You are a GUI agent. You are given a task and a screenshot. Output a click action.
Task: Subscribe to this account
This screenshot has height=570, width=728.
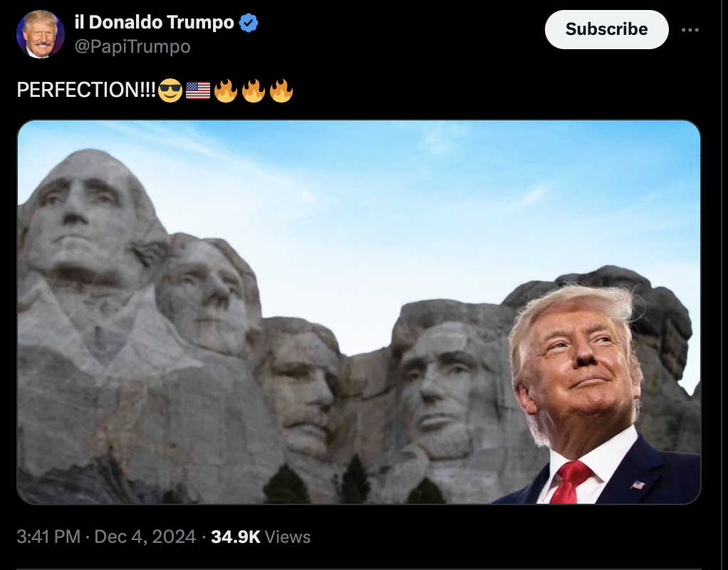click(x=606, y=29)
